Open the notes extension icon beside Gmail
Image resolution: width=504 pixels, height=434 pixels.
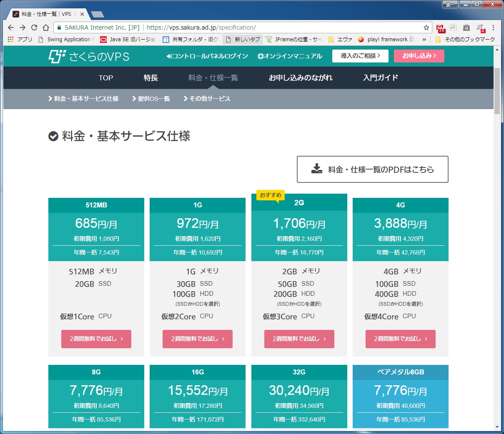(x=453, y=27)
